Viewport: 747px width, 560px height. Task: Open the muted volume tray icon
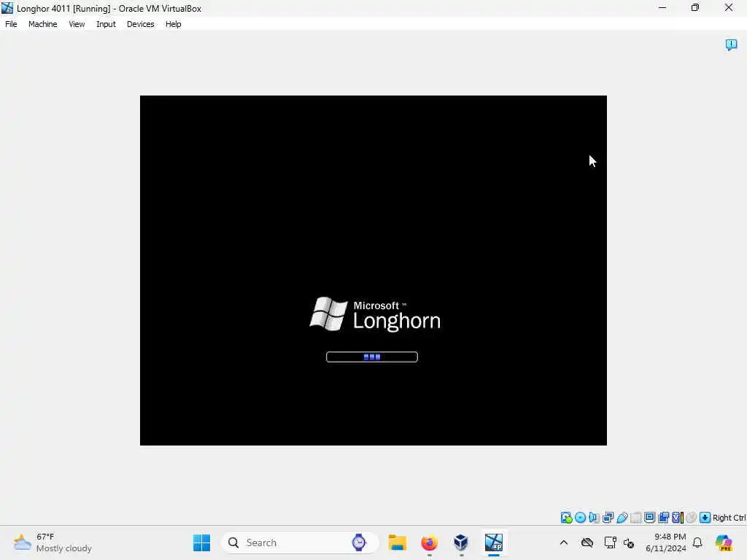click(628, 542)
